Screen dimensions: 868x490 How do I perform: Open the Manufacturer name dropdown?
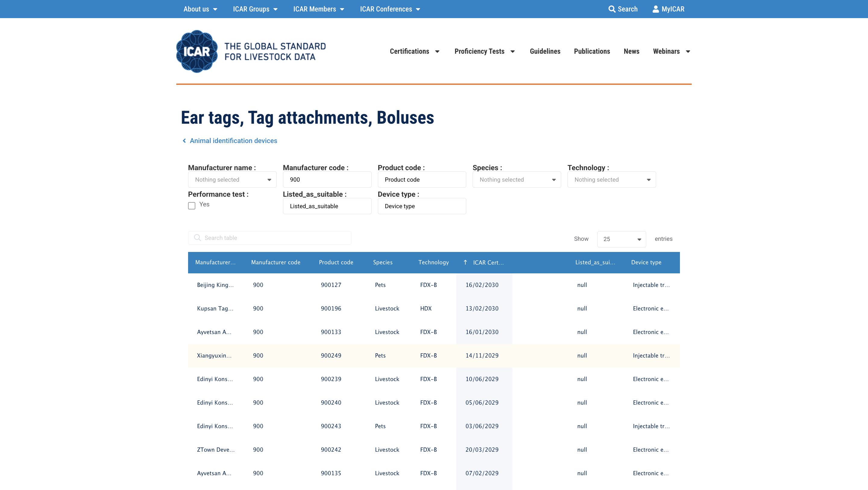232,180
